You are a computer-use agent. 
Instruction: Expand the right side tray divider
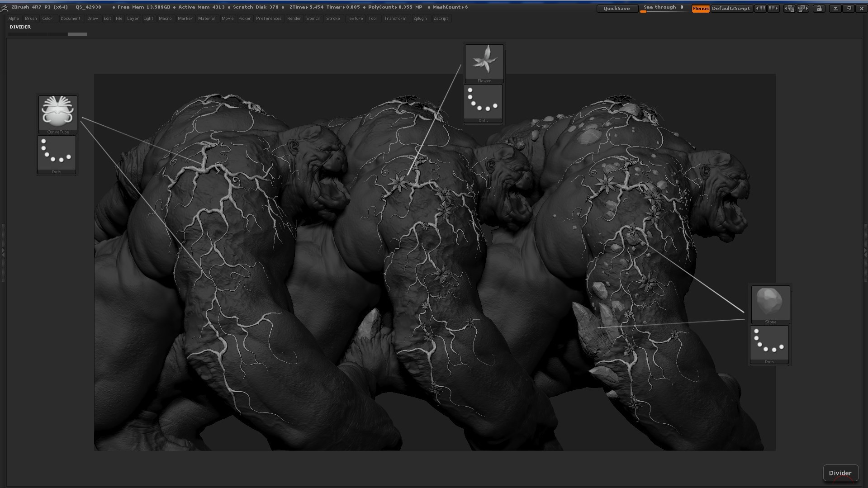tap(865, 252)
